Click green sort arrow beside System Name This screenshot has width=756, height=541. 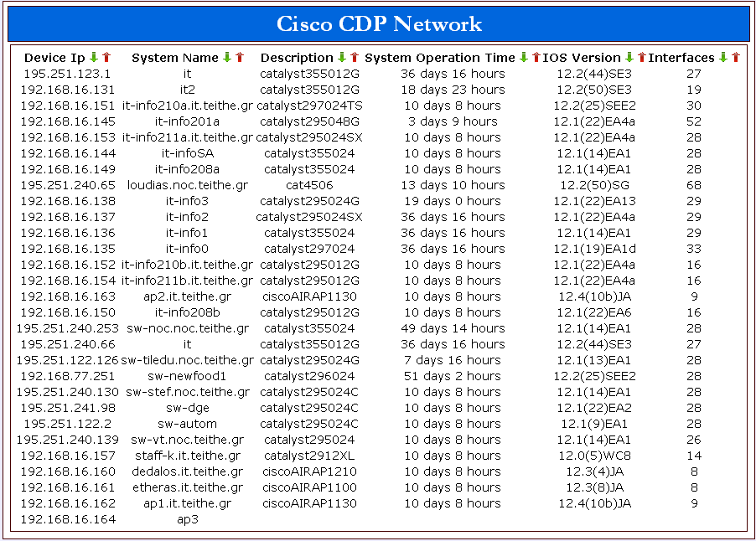[227, 57]
